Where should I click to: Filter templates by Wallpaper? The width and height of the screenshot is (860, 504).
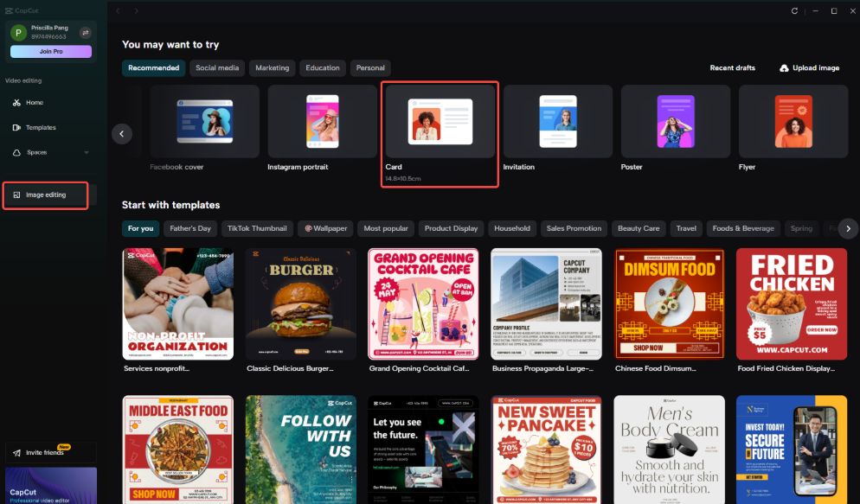tap(326, 228)
